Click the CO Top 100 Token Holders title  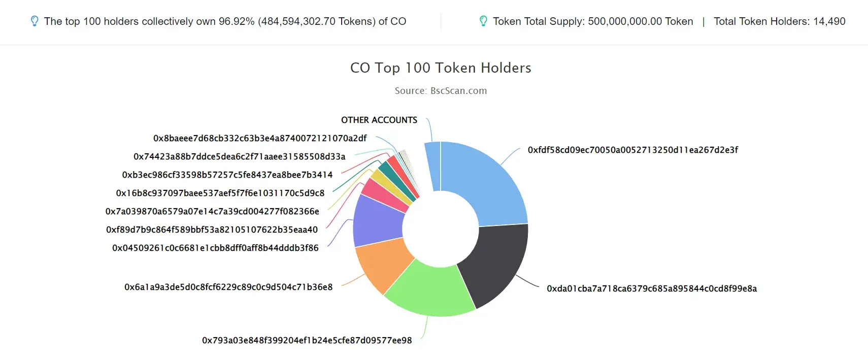tap(441, 68)
